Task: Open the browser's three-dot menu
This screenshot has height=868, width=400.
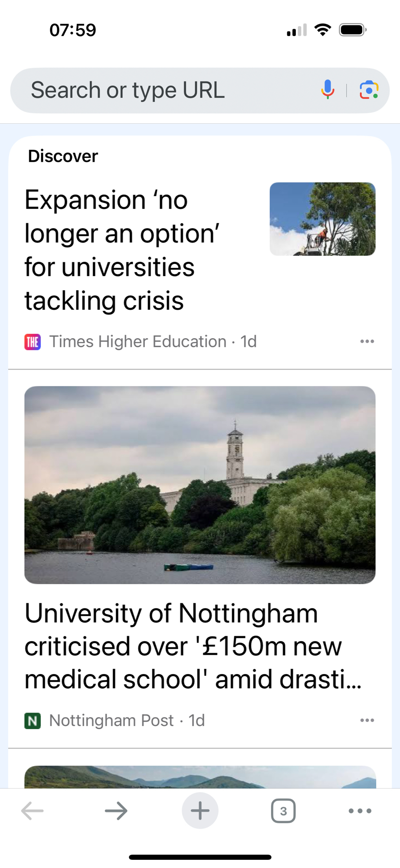Action: point(360,810)
